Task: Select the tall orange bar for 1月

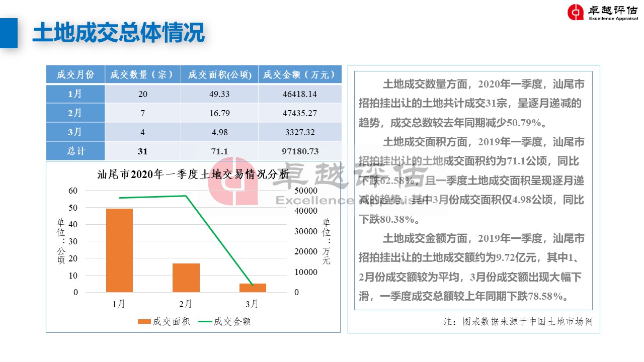Action: 119,250
